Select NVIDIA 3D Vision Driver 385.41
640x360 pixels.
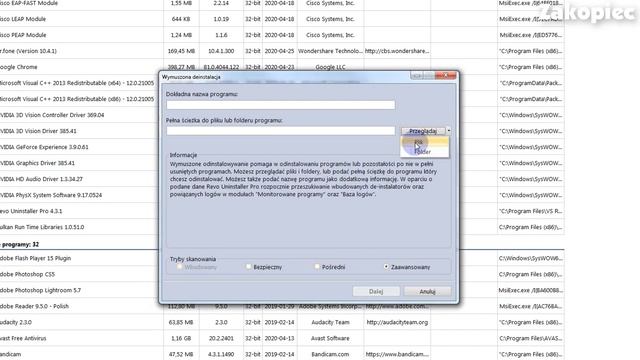pos(38,131)
